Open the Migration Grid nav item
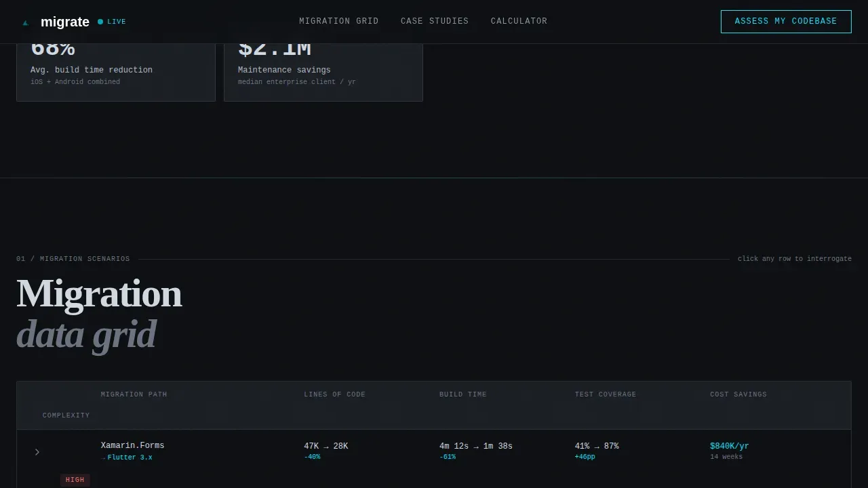Image resolution: width=868 pixels, height=488 pixels. [x=339, y=21]
